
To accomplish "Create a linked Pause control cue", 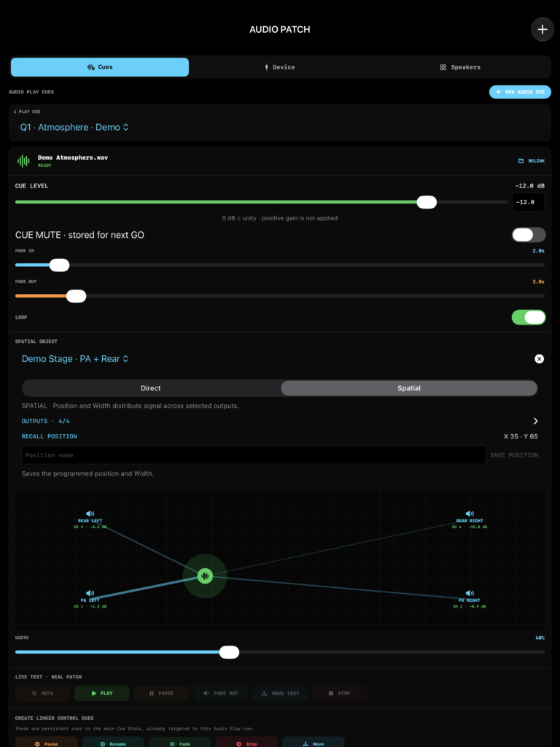I will pyautogui.click(x=46, y=742).
